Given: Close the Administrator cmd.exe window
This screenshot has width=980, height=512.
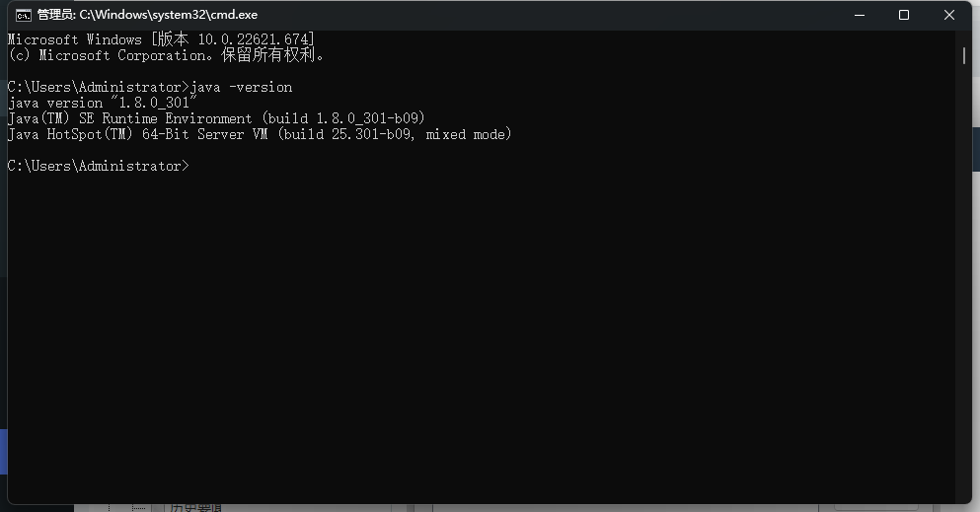Looking at the screenshot, I should click(948, 15).
